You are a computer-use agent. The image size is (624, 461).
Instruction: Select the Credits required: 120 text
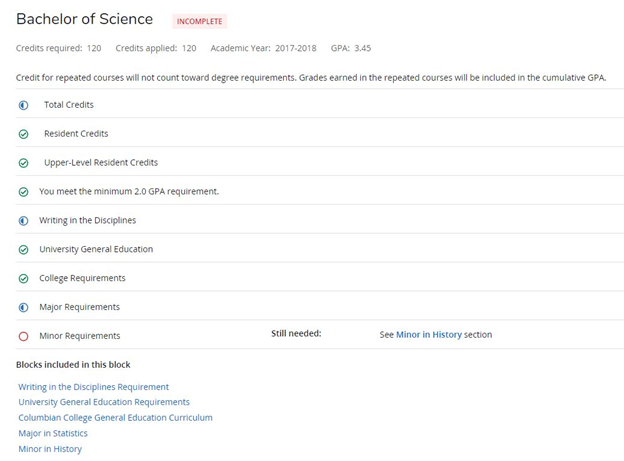[x=58, y=48]
